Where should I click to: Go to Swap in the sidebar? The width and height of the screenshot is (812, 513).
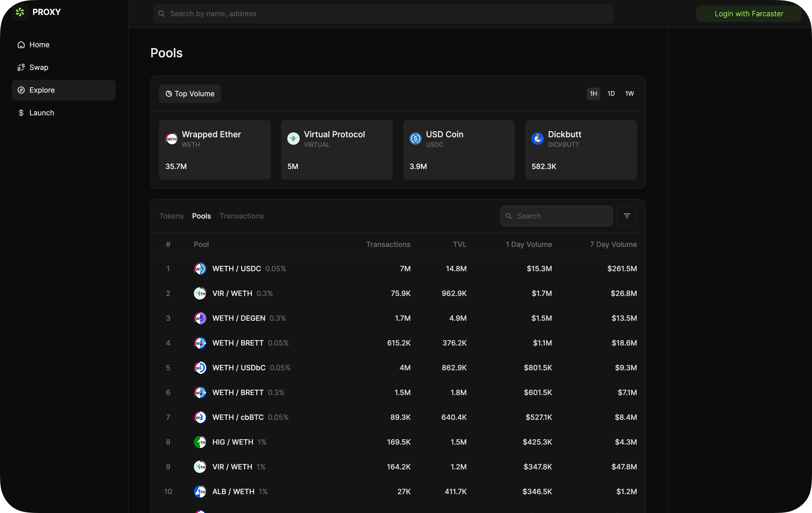pyautogui.click(x=64, y=67)
